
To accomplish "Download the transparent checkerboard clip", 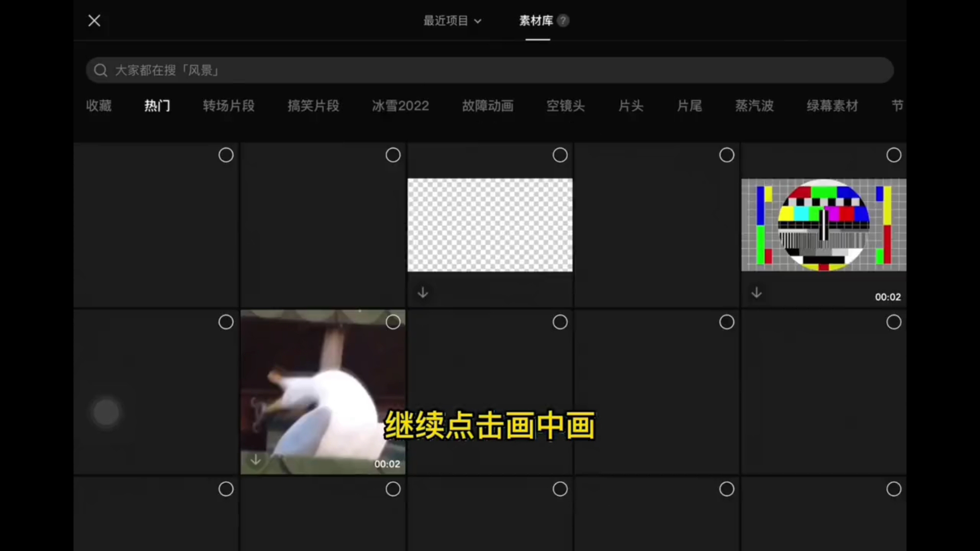I will (423, 292).
